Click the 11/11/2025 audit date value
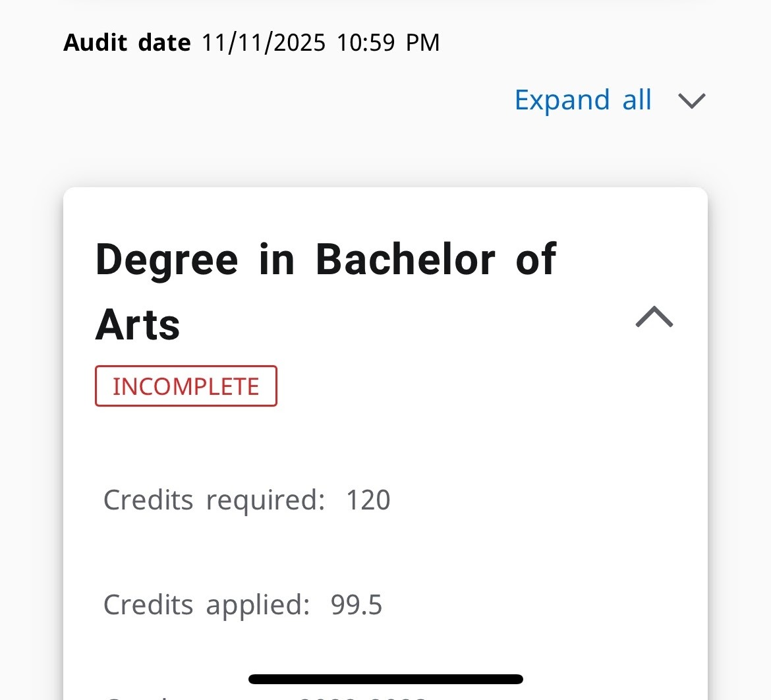The image size is (771, 700). pos(264,44)
